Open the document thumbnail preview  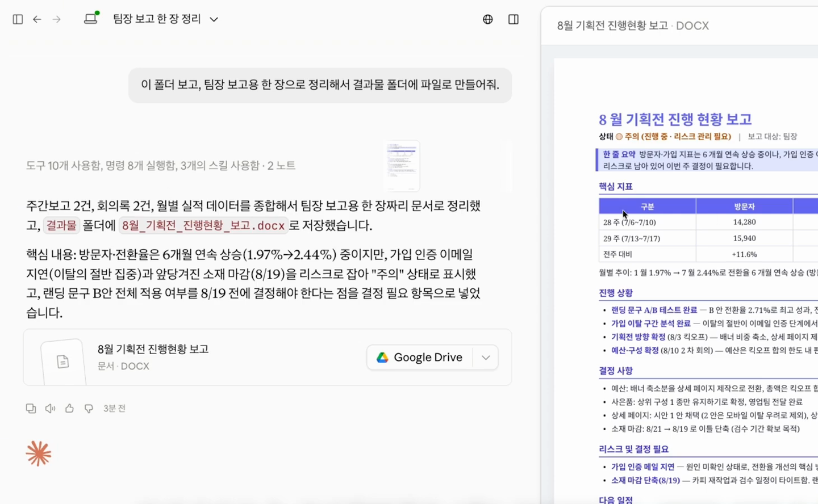point(402,166)
